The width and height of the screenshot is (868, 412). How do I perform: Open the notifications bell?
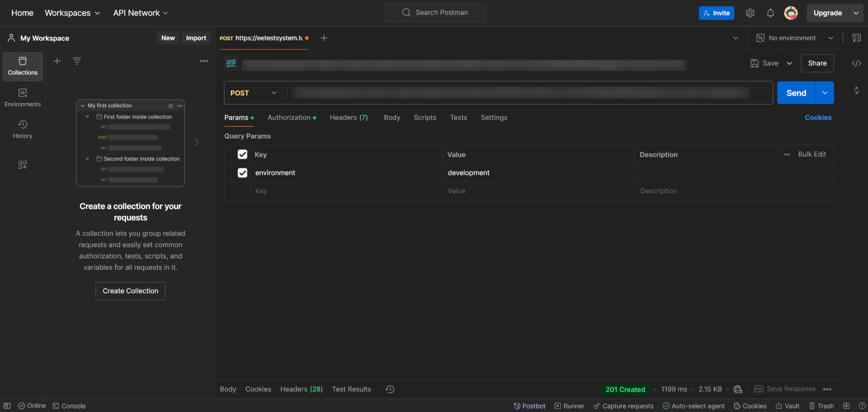point(770,13)
